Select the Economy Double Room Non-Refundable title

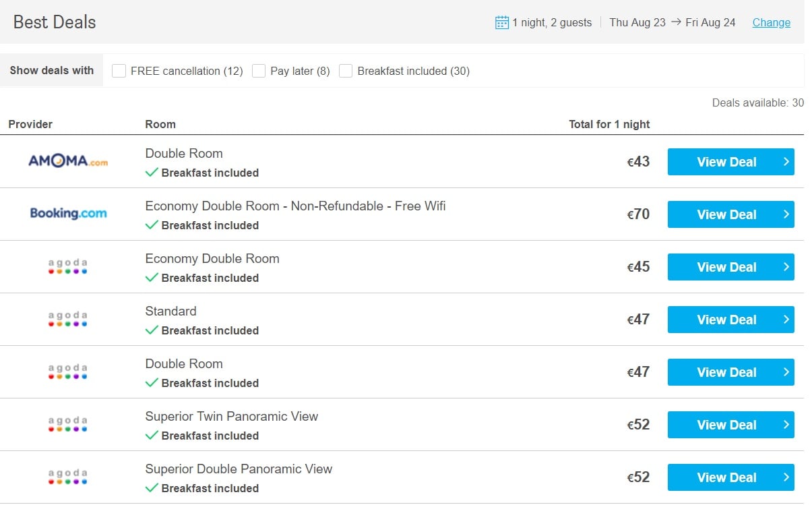295,206
